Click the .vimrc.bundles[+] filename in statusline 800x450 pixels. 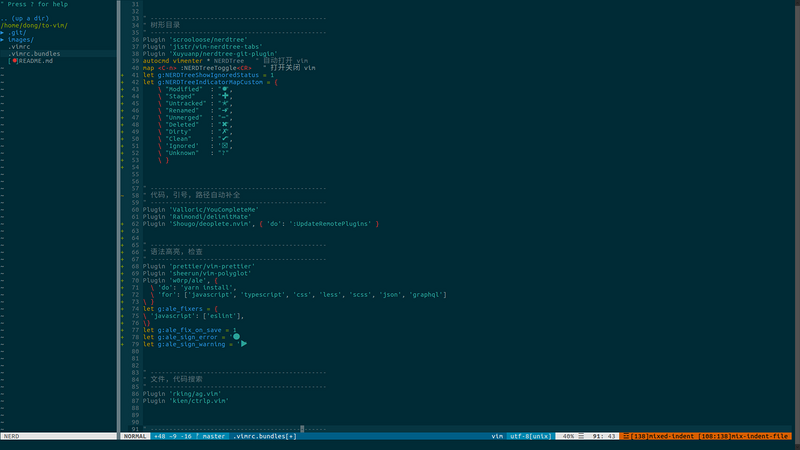265,436
